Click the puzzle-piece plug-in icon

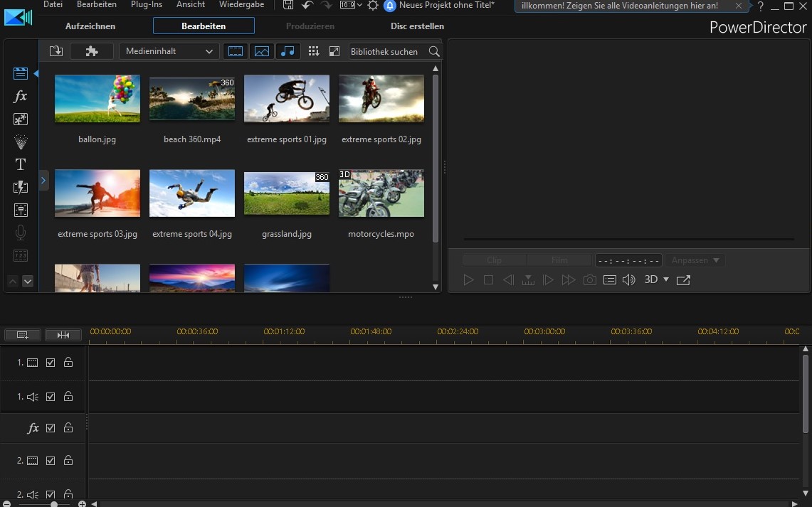coord(92,51)
